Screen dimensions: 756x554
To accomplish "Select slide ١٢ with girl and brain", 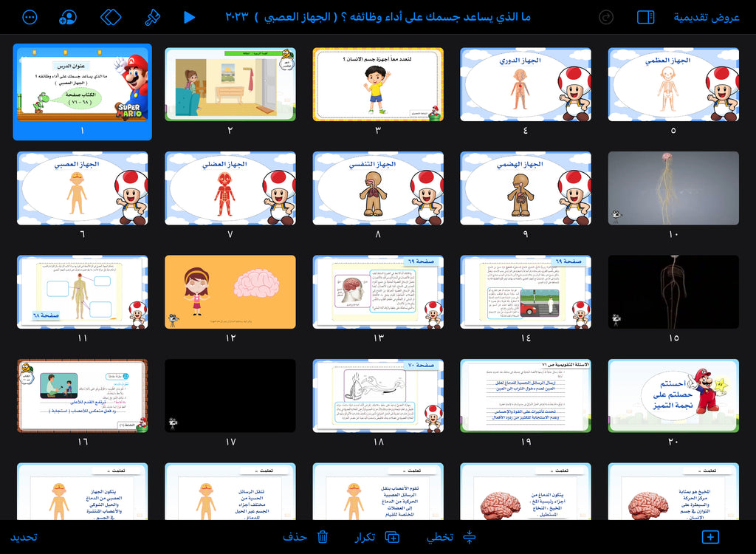I will pos(230,292).
